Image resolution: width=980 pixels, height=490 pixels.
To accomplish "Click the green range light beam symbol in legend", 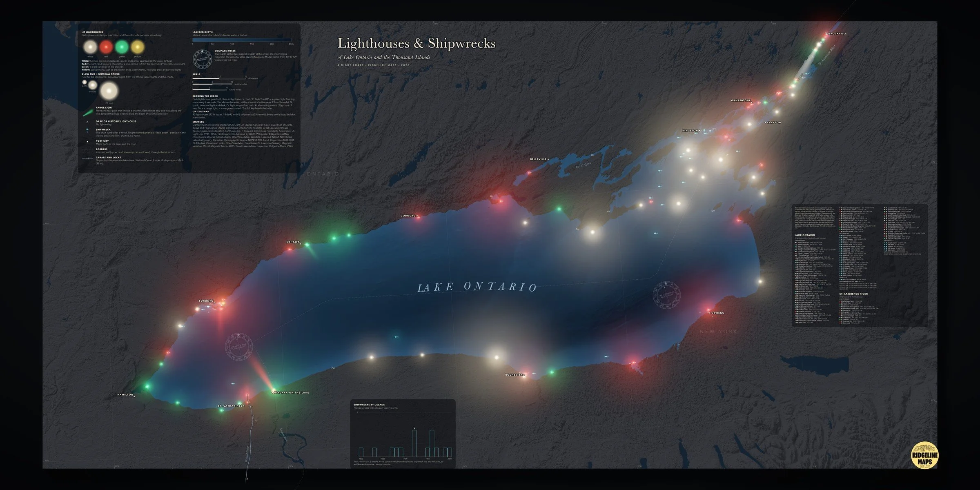I will click(87, 113).
